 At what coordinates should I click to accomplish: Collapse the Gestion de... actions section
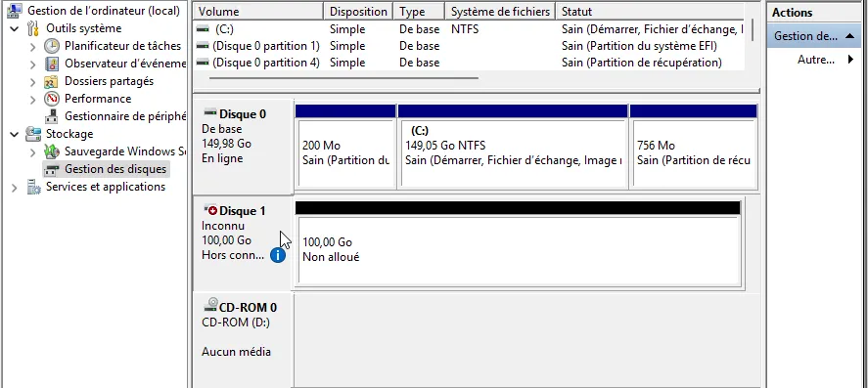[x=849, y=36]
